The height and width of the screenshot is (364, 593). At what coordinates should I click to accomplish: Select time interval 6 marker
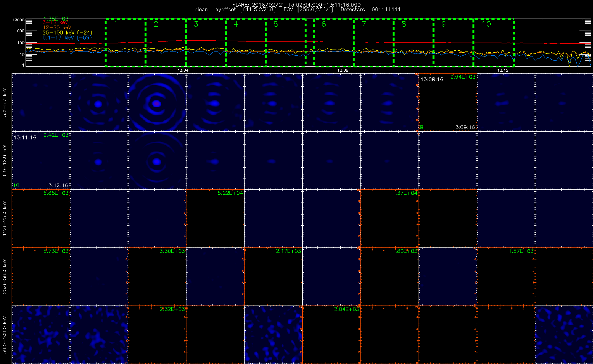tap(324, 24)
